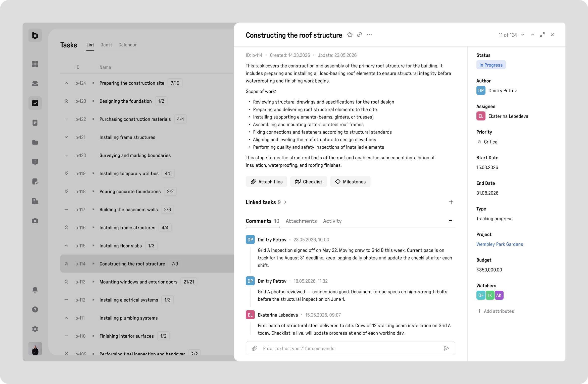Open the dashboard grid icon in sidebar
Image resolution: width=588 pixels, height=384 pixels.
[x=35, y=64]
